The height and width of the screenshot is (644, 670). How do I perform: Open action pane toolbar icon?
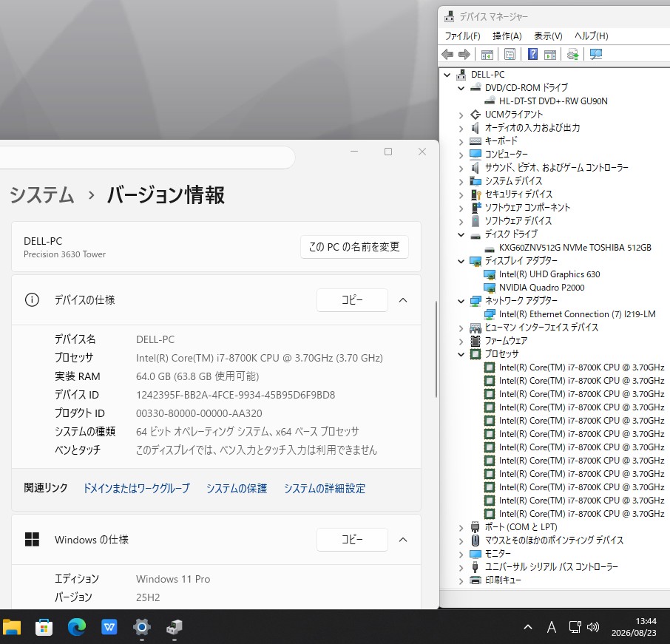(550, 54)
